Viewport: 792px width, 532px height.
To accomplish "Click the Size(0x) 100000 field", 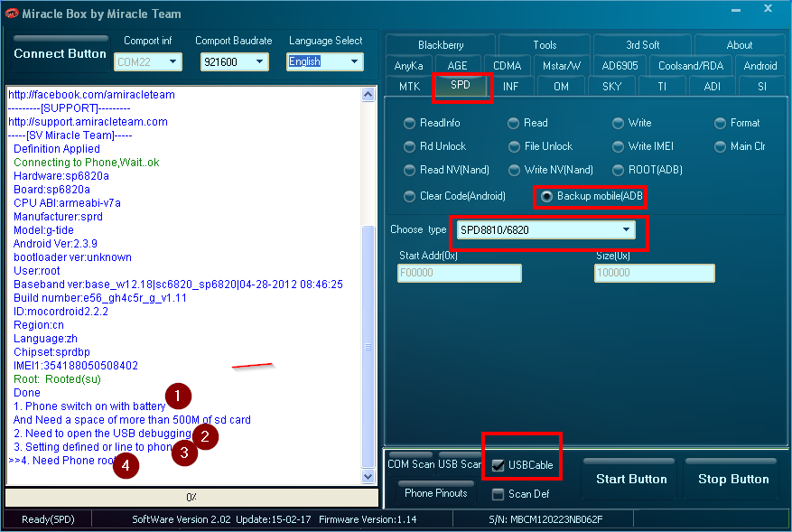I will (654, 273).
